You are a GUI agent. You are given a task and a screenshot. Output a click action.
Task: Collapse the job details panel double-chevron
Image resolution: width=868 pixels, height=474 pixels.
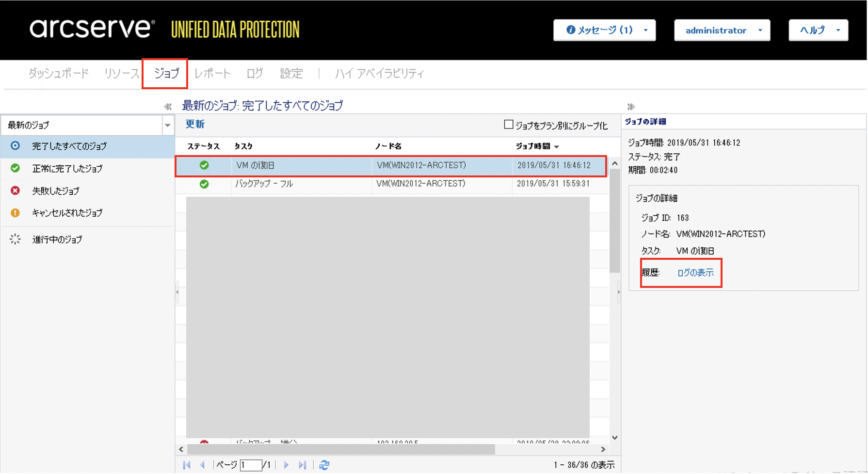click(631, 107)
